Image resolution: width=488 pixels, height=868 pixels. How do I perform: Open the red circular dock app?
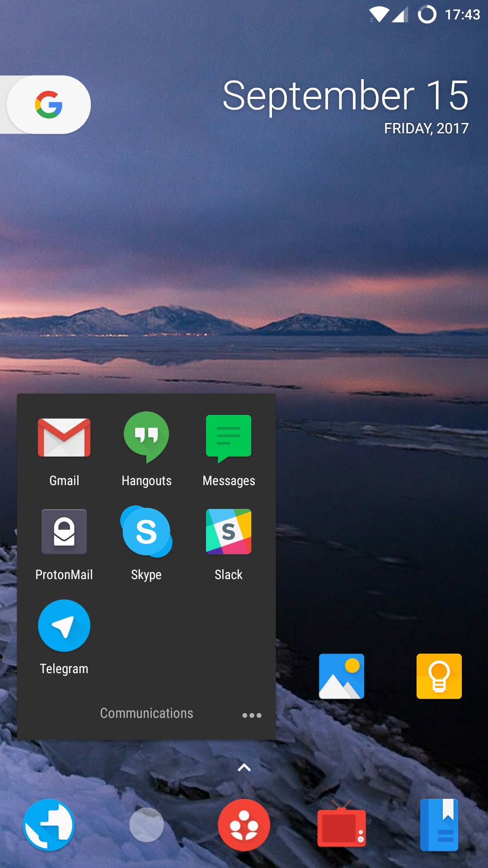[x=244, y=825]
